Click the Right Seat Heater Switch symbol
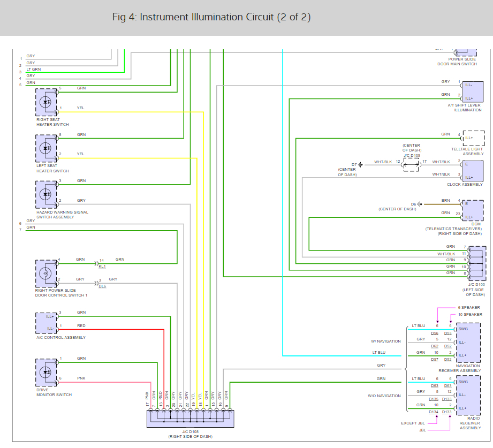 tap(46, 102)
